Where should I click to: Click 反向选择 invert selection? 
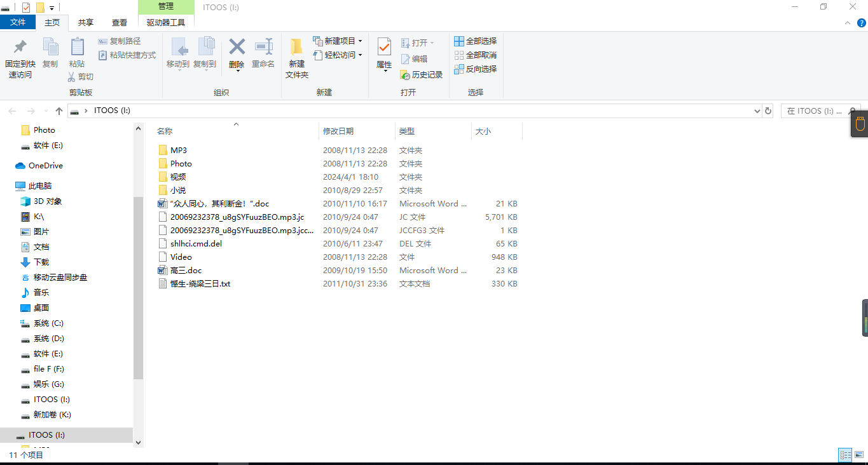coord(475,69)
